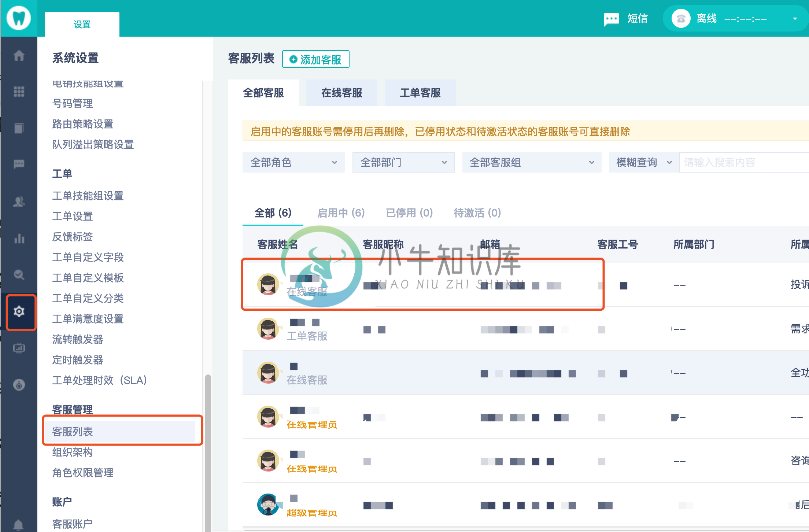
Task: Select 客服列表 in the settings menu
Action: point(120,431)
